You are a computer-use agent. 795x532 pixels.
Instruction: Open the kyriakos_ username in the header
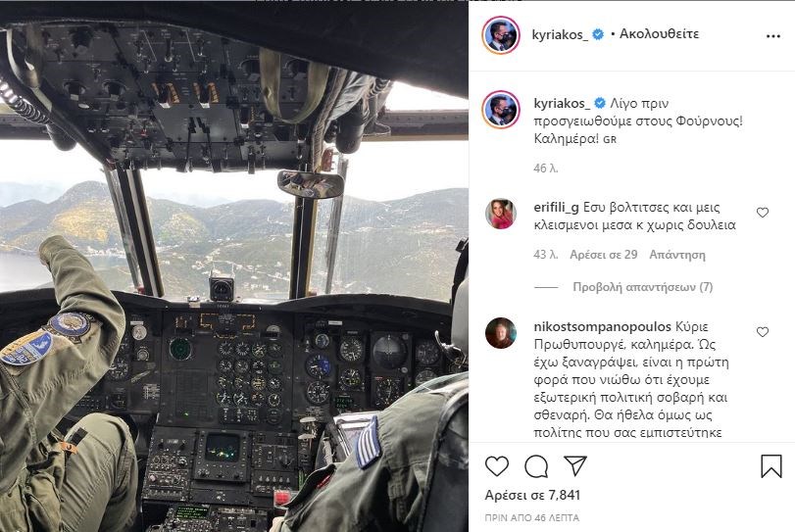tap(560, 34)
